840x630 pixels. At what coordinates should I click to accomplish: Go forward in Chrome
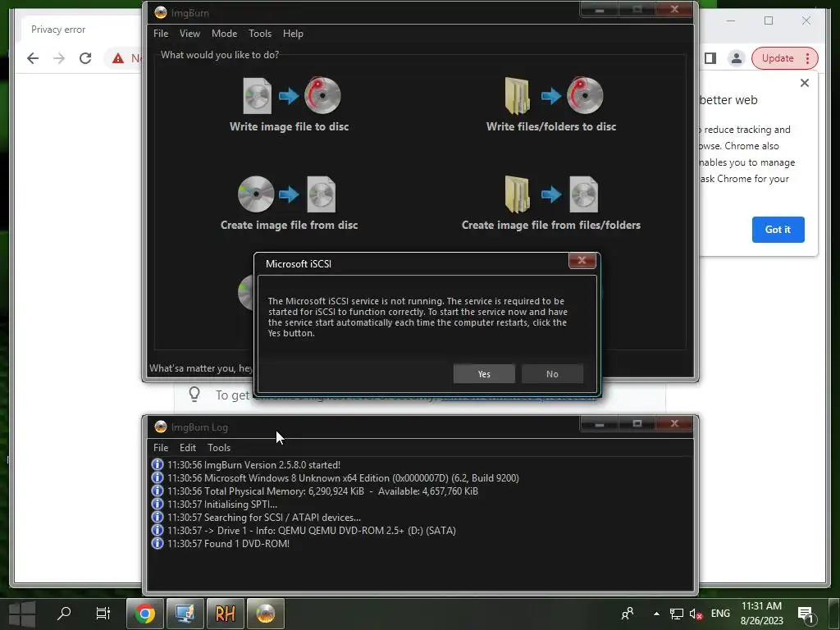[x=59, y=58]
